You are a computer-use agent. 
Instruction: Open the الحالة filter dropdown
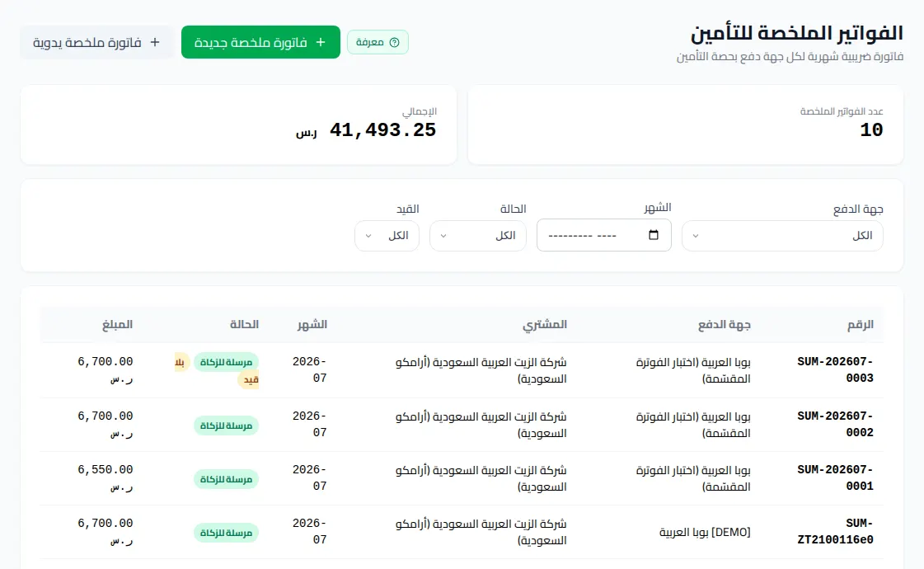[x=478, y=236]
